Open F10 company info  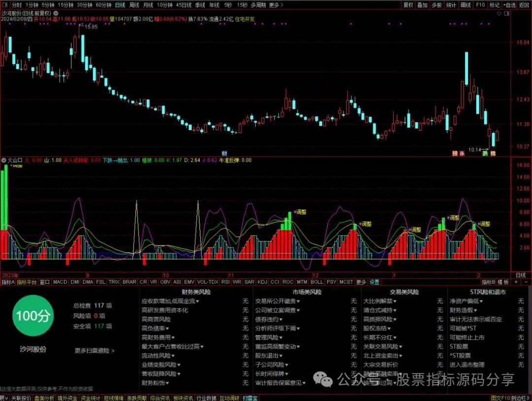tap(480, 5)
